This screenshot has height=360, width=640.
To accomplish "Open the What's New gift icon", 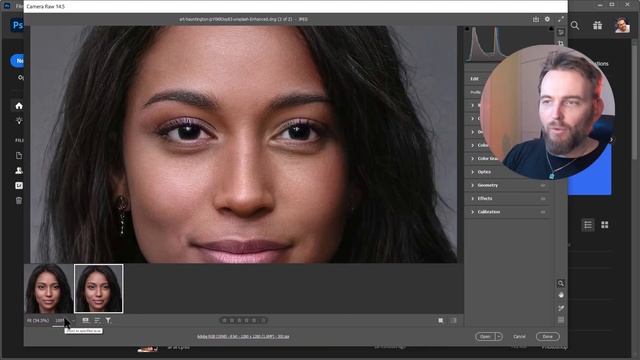I will click(598, 25).
